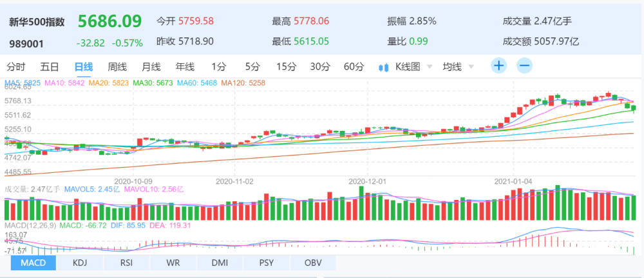Screen dimensions: 644x278
Task: Show the 年线 yearly chart
Action: pyautogui.click(x=185, y=66)
